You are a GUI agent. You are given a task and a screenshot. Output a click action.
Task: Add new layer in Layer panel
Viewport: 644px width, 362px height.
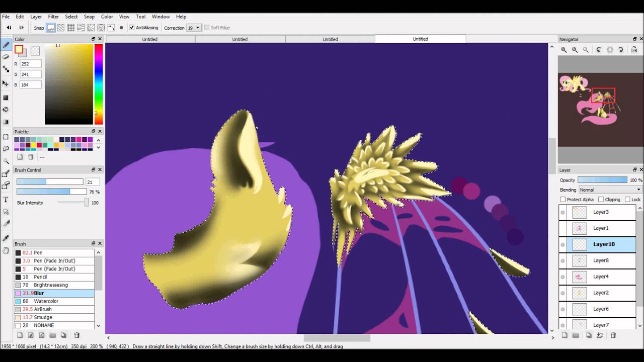point(565,335)
